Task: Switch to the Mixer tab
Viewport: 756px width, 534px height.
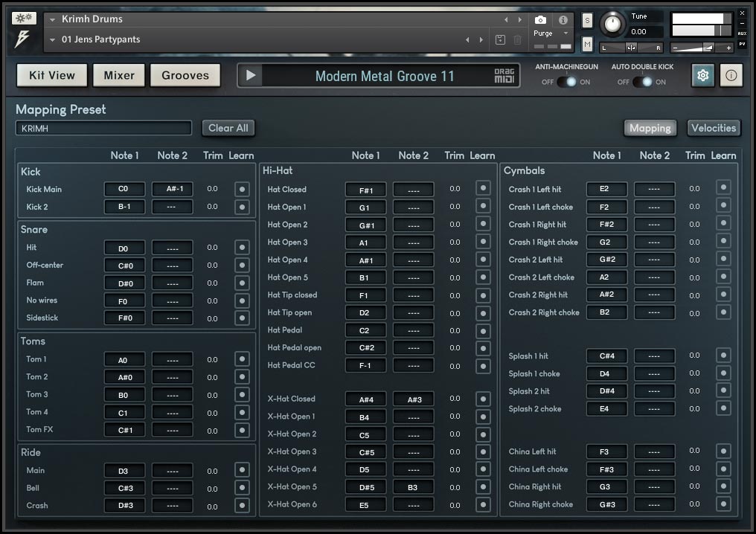Action: click(x=119, y=76)
